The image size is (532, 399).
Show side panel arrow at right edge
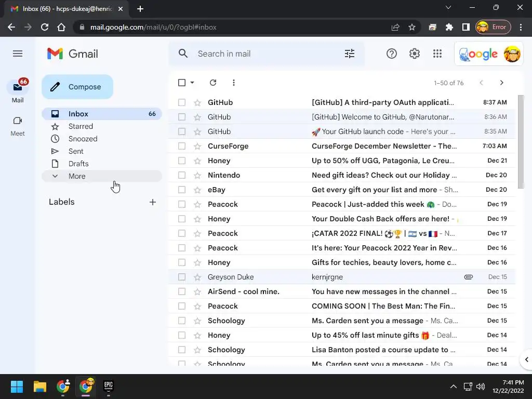(526, 360)
